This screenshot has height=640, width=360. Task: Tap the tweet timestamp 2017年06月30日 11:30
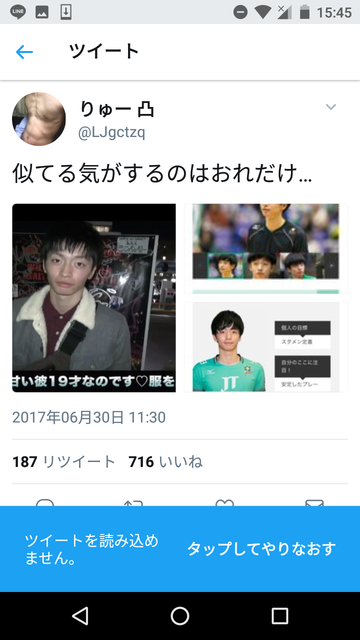(x=89, y=418)
